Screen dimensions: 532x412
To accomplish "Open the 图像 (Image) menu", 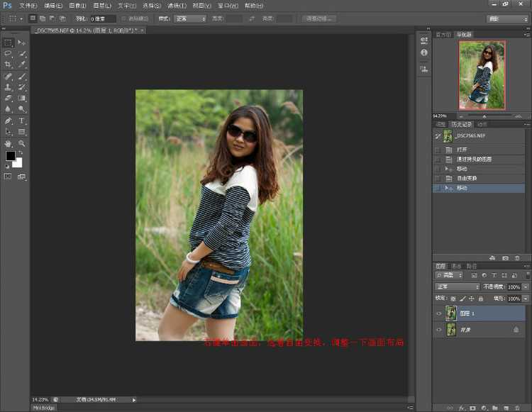I will click(x=77, y=6).
